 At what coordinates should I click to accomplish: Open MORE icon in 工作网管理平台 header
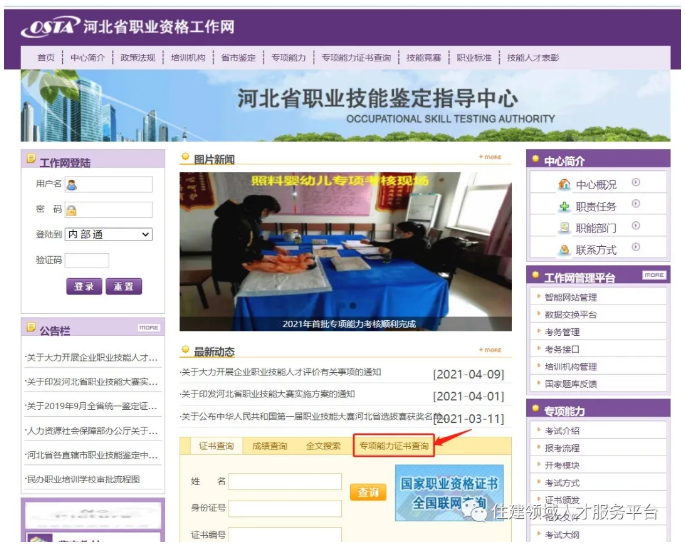(x=654, y=275)
